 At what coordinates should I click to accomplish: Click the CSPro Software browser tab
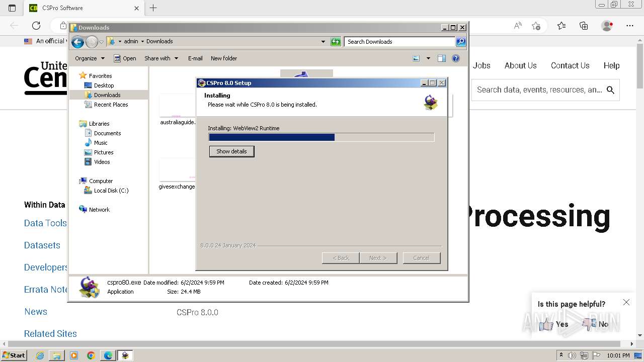coord(84,8)
